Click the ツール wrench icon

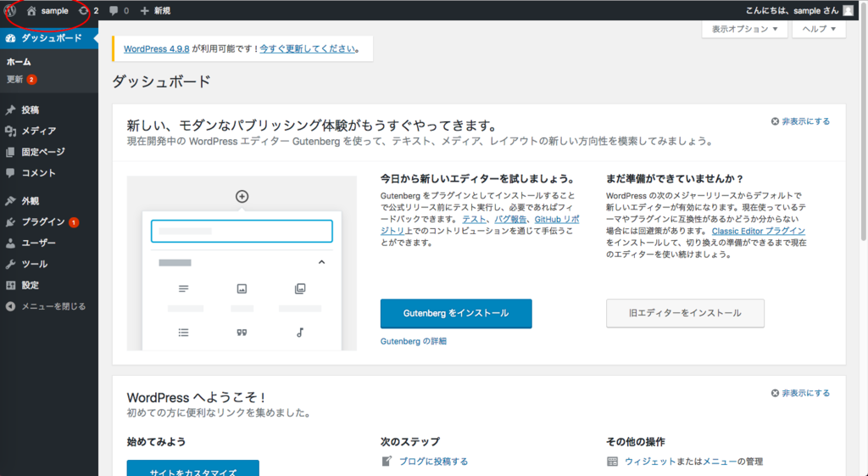pos(10,265)
